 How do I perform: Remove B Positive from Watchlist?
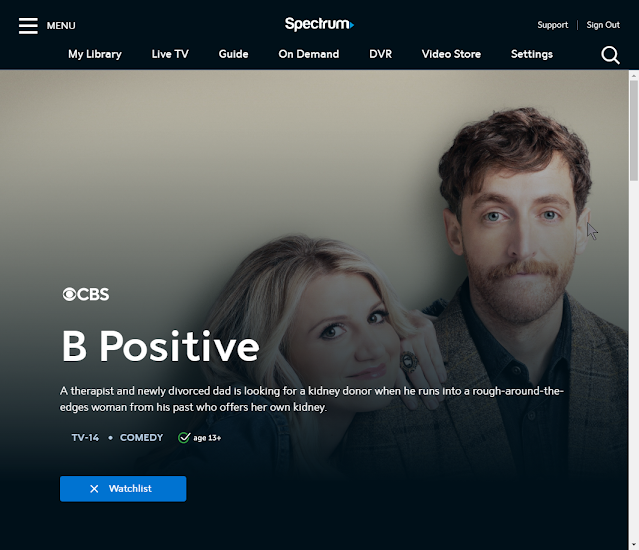click(x=123, y=489)
